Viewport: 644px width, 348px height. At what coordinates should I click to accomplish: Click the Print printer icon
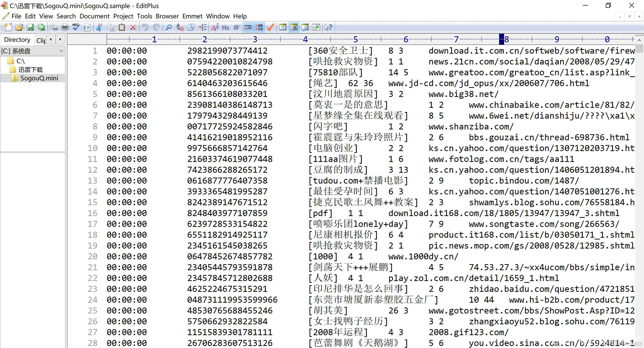(x=65, y=27)
